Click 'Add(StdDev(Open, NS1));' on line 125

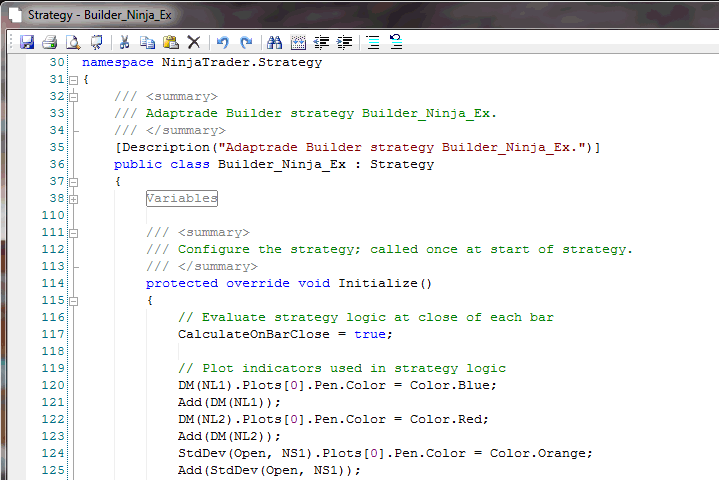pos(269,470)
